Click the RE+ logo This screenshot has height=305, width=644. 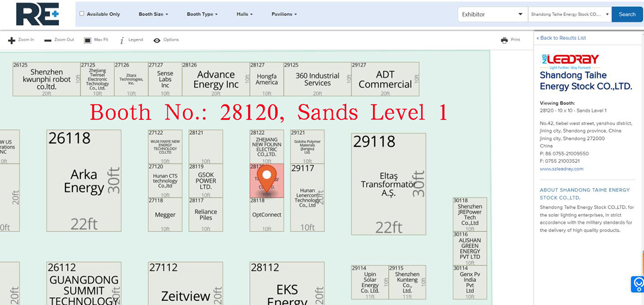pyautogui.click(x=37, y=14)
